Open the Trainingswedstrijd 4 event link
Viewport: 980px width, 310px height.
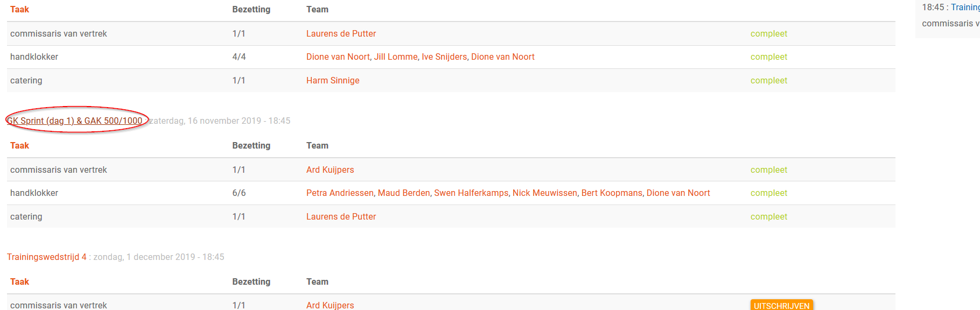[46, 257]
